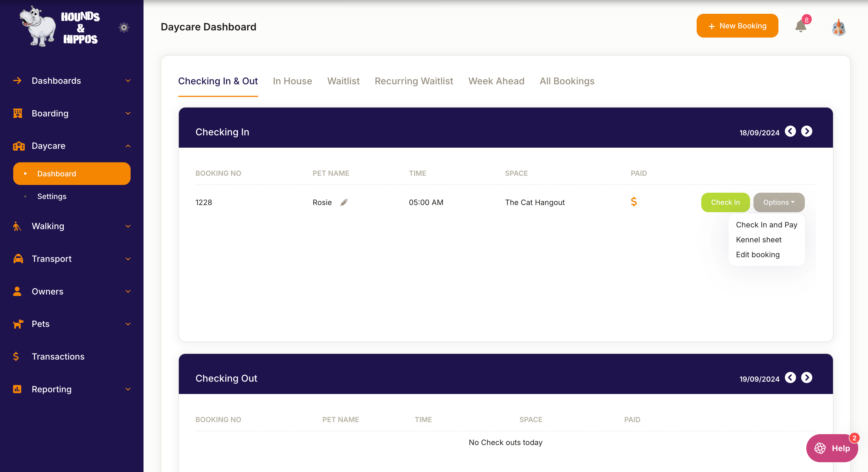The height and width of the screenshot is (472, 868).
Task: Click the Owners person icon
Action: click(x=17, y=291)
